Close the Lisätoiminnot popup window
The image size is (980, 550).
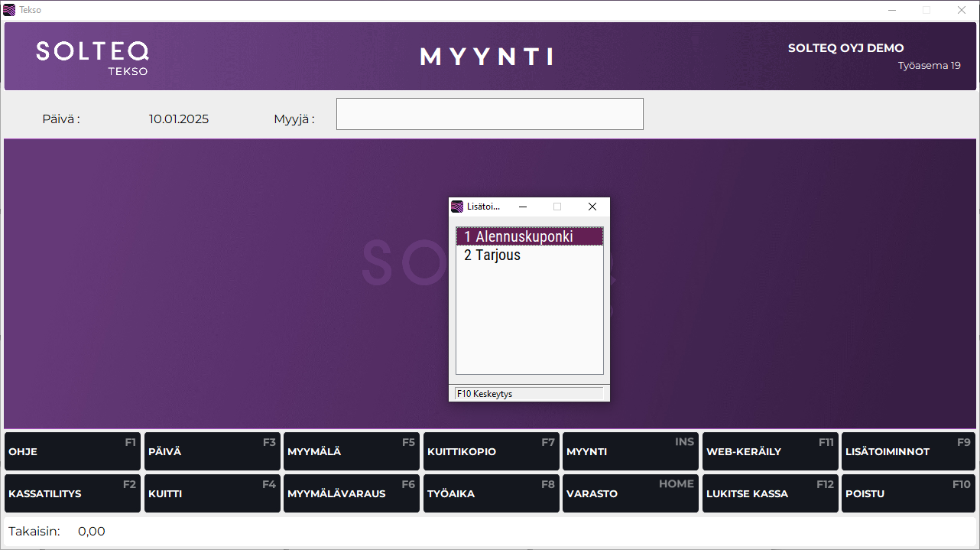(592, 207)
